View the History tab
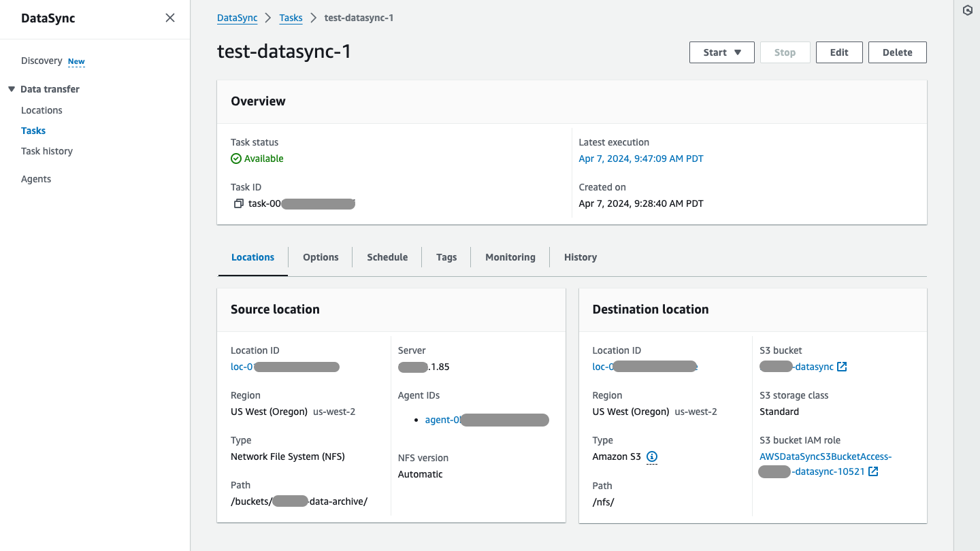This screenshot has width=980, height=551. [581, 257]
